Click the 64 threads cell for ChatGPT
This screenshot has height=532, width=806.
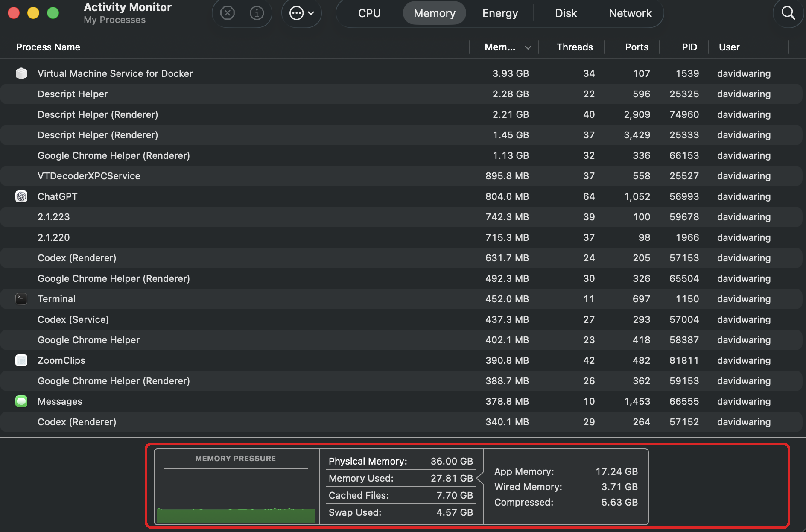589,196
